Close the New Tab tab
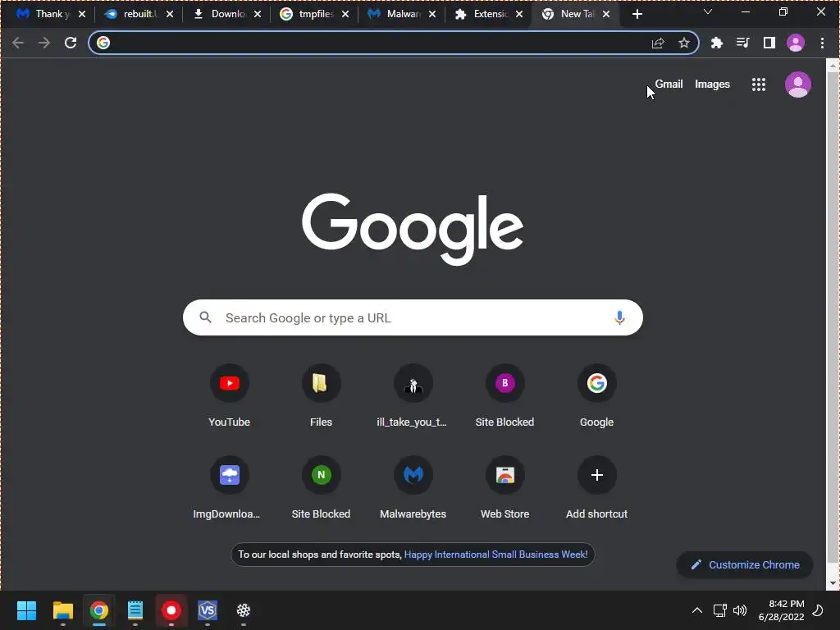 606,15
